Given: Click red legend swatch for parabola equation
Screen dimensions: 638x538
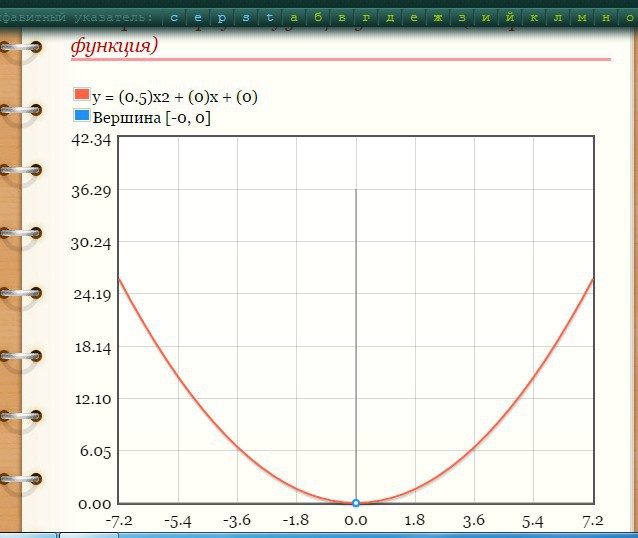Looking at the screenshot, I should (x=81, y=94).
